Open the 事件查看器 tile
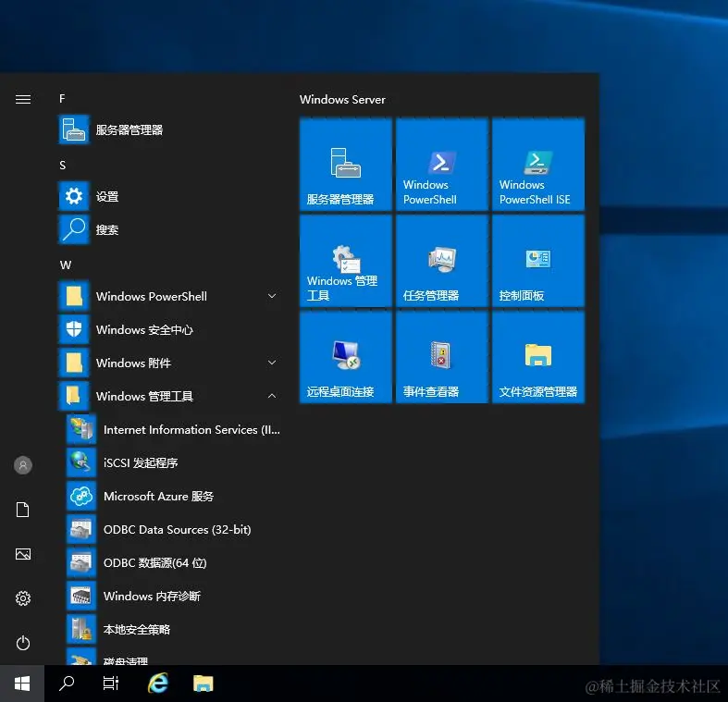 pyautogui.click(x=442, y=357)
